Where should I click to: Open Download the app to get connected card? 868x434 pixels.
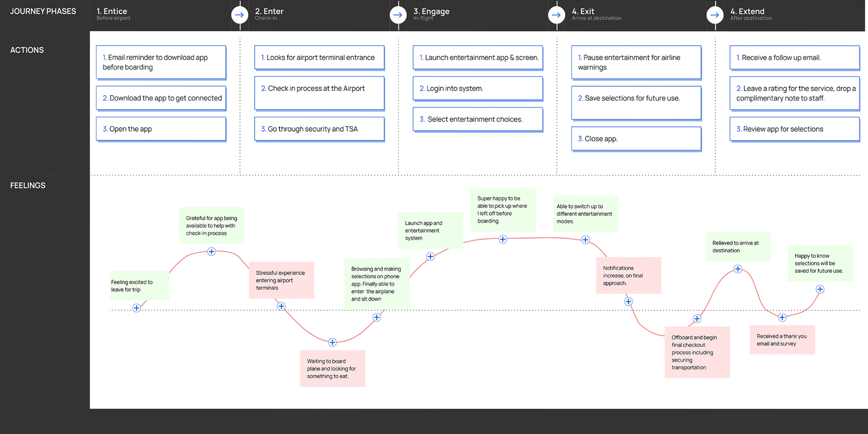tap(161, 98)
